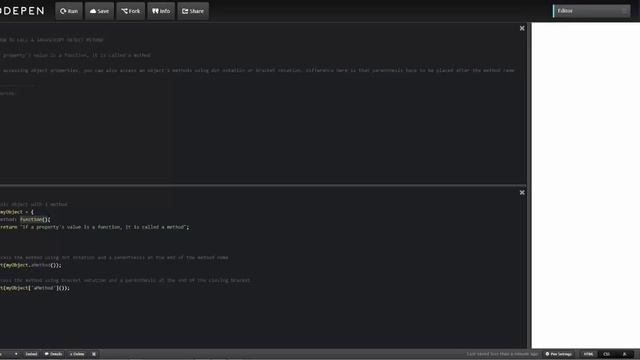This screenshot has width=640, height=360.
Task: Click the Share button
Action: click(193, 11)
